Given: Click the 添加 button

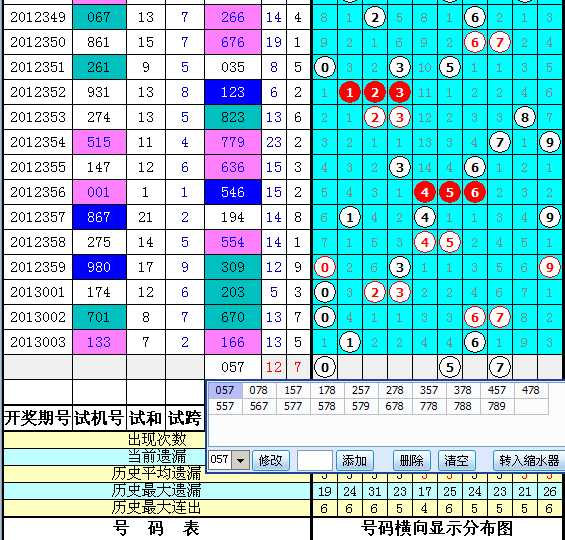Looking at the screenshot, I should 355,460.
